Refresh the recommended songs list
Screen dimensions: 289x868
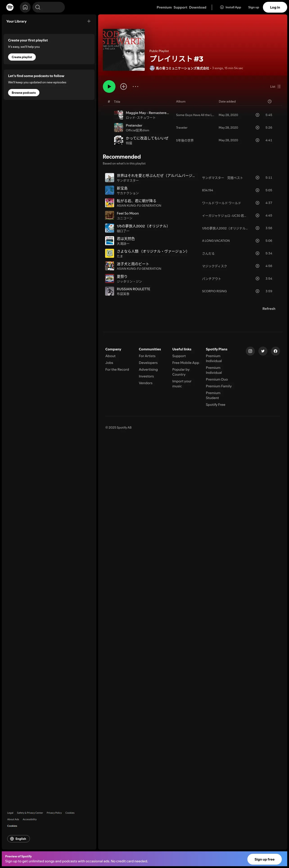pos(269,309)
